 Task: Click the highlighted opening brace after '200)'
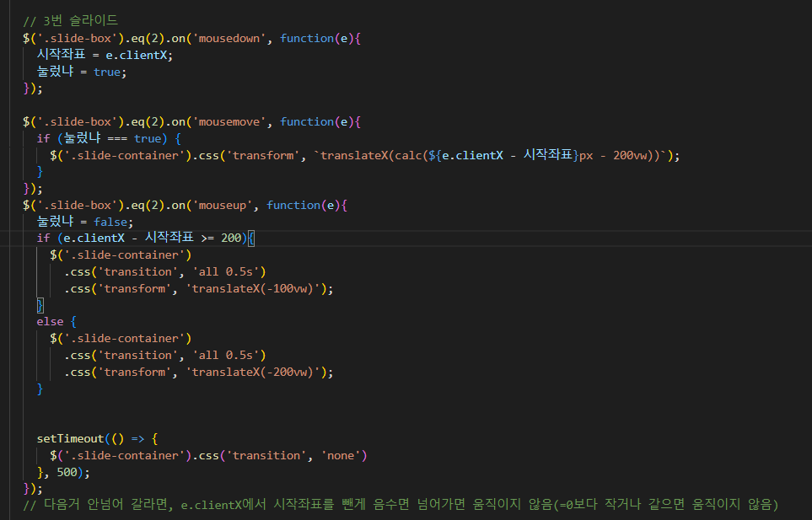tap(251, 239)
